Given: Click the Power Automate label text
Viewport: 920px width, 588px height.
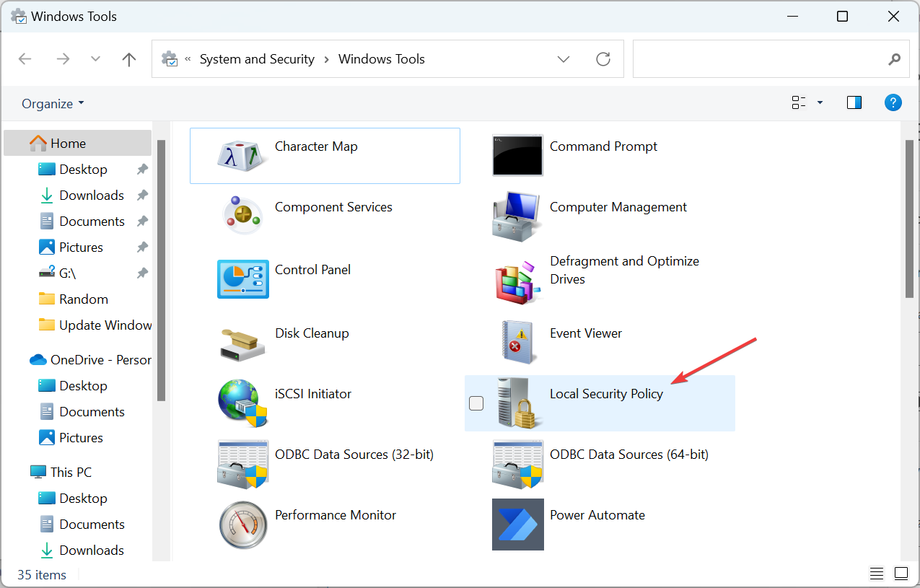Looking at the screenshot, I should coord(597,515).
